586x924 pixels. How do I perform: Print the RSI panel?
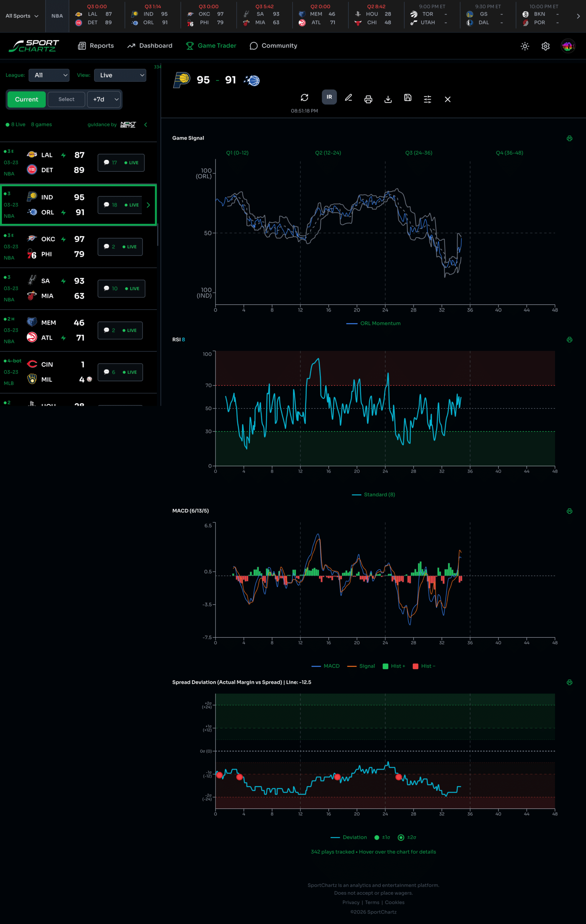pos(569,339)
